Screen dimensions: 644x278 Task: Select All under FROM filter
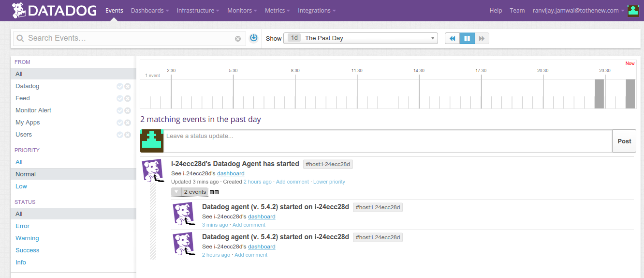73,74
